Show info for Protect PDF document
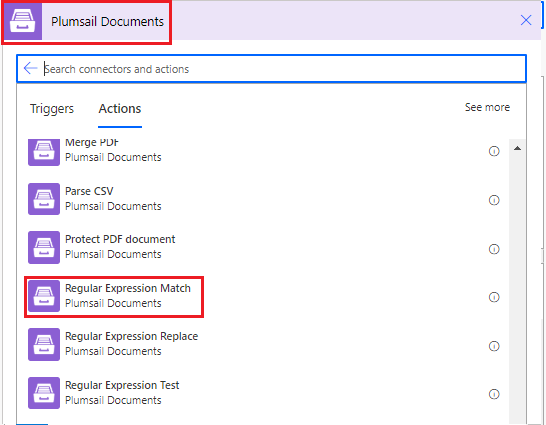This screenshot has height=425, width=546. click(x=494, y=249)
